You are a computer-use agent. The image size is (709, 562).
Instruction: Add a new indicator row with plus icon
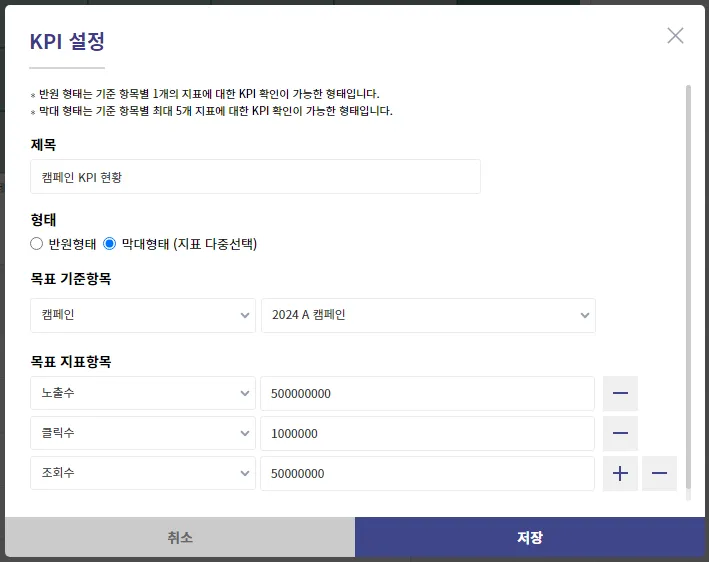pos(620,473)
